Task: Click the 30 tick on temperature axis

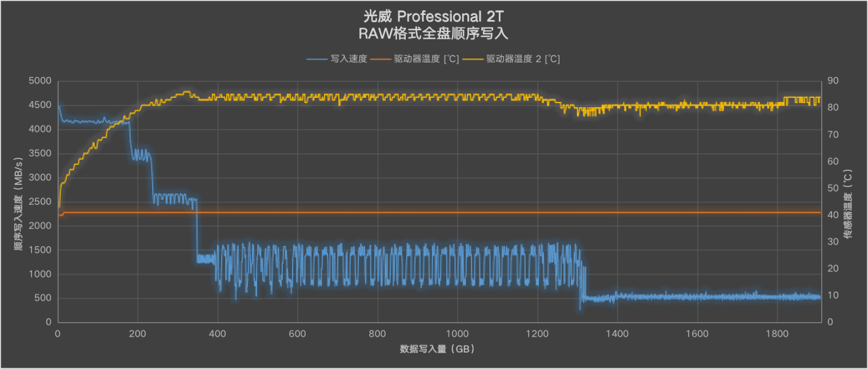Action: [x=833, y=242]
